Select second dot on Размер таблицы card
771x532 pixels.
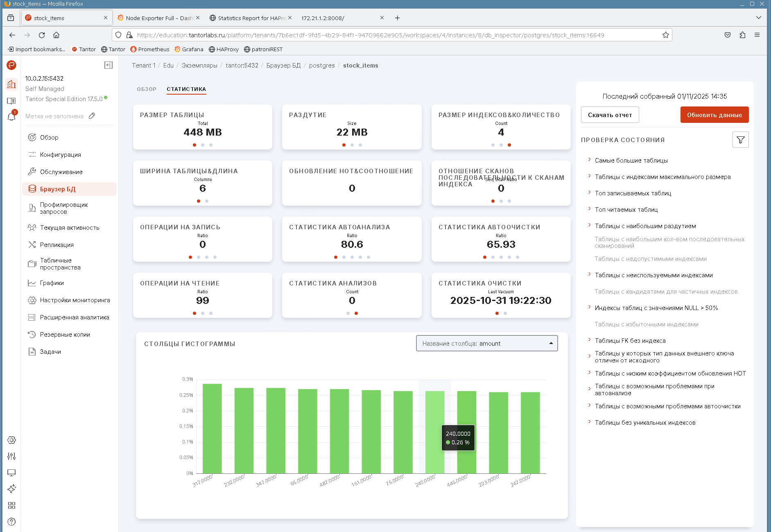tap(203, 145)
